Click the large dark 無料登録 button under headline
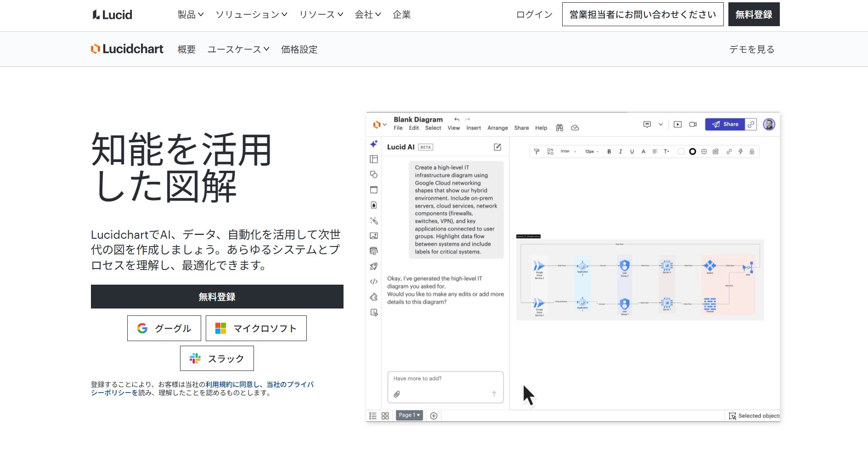The width and height of the screenshot is (868, 449). 217,297
